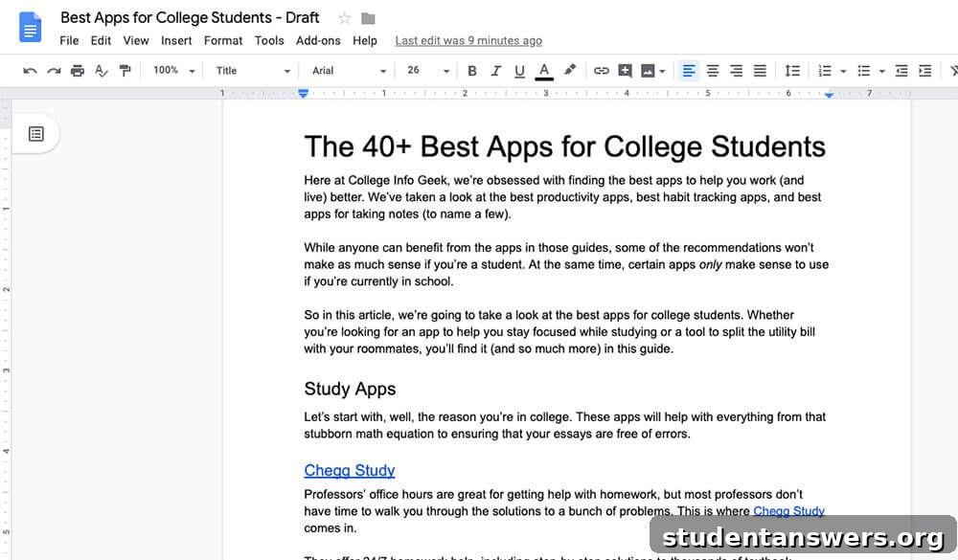Toggle underline formatting
This screenshot has width=958, height=560.
pos(519,71)
